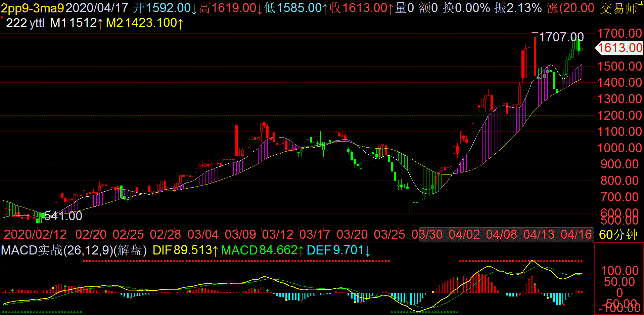Screen dimensions: 644x315
Task: Click the 1000.00 price axis label
Action: [x=619, y=148]
